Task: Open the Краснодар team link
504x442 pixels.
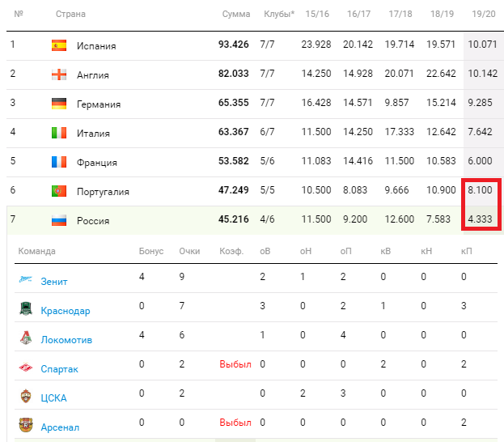Action: coord(66,311)
